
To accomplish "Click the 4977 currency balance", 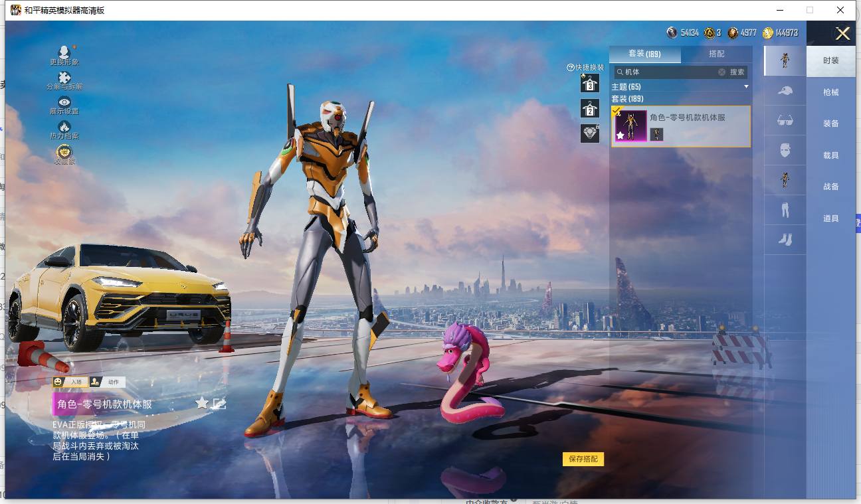I will [x=749, y=33].
